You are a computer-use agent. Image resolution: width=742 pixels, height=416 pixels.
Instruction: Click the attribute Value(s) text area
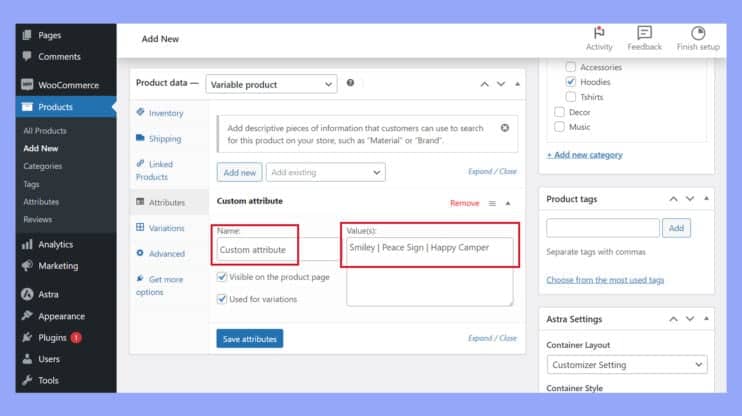(430, 272)
